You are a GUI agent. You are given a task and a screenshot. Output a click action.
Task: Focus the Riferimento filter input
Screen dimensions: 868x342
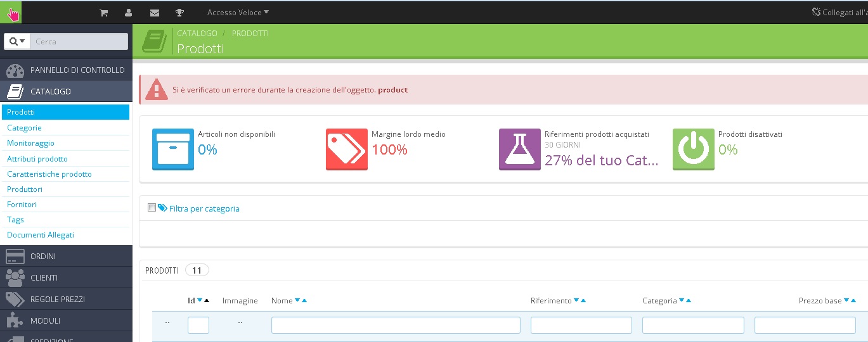581,325
